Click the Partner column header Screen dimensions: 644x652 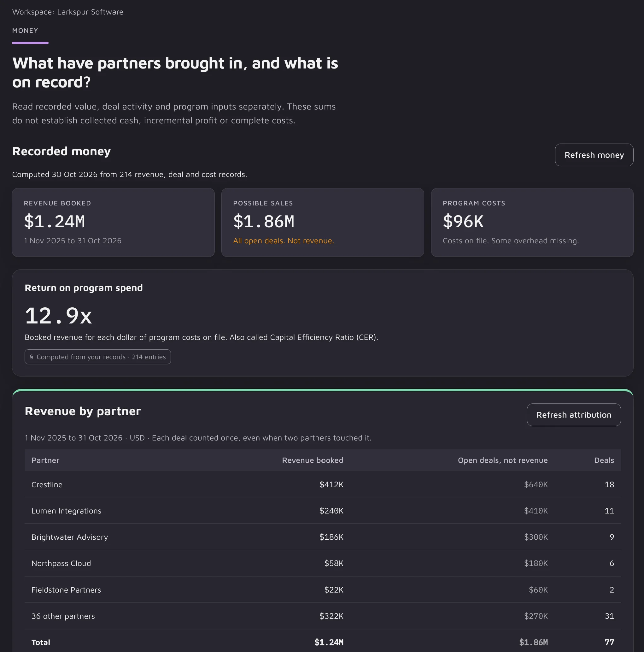(45, 460)
